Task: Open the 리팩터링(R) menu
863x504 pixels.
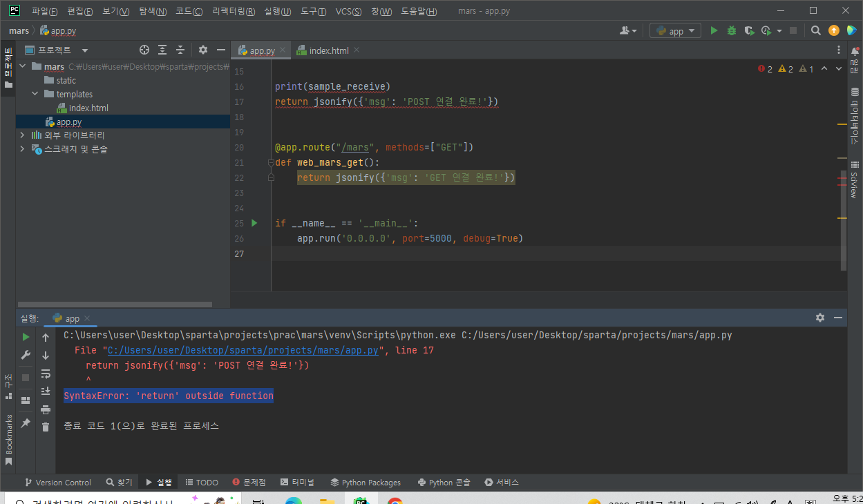Action: [x=234, y=11]
